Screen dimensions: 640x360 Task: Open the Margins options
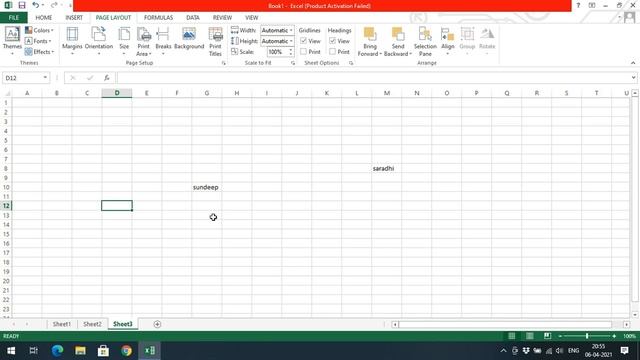coord(72,40)
